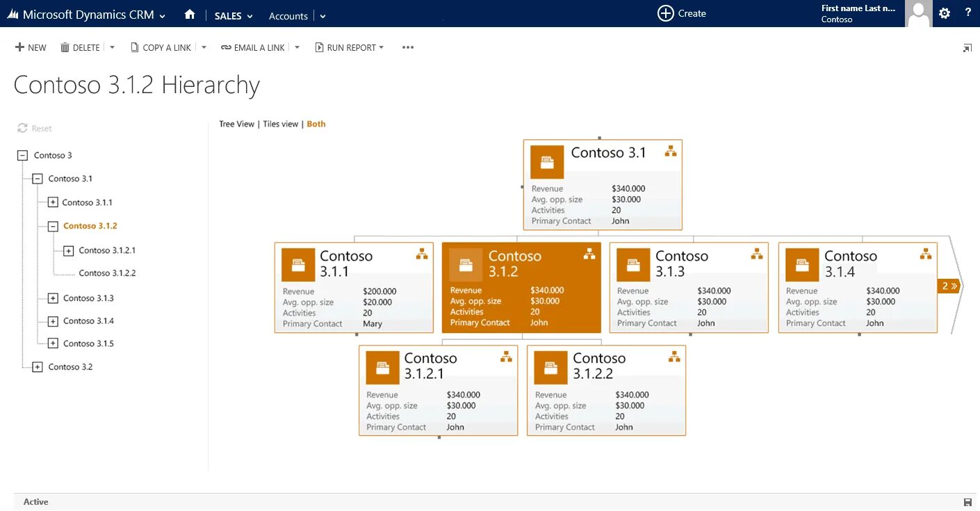Select the Both view option
The image size is (980, 511).
(316, 124)
